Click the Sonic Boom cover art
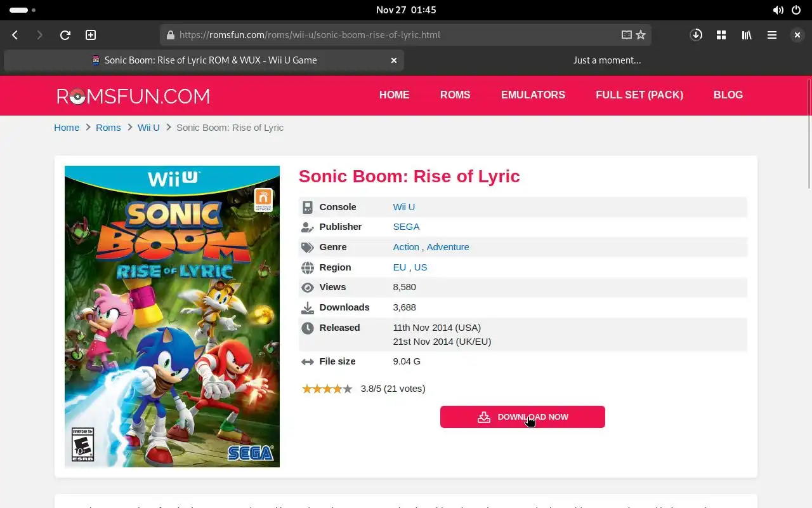 pos(172,316)
